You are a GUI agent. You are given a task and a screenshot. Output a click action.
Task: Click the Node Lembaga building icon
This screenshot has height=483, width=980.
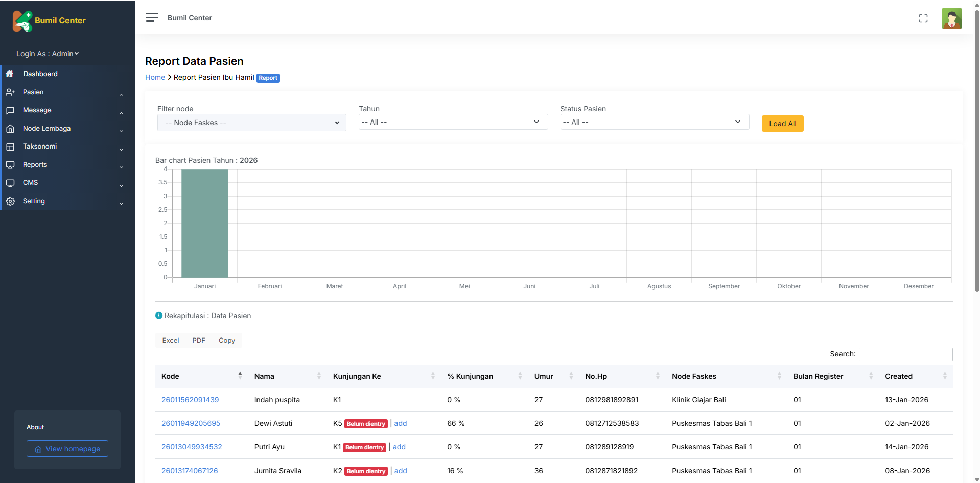[x=10, y=129]
